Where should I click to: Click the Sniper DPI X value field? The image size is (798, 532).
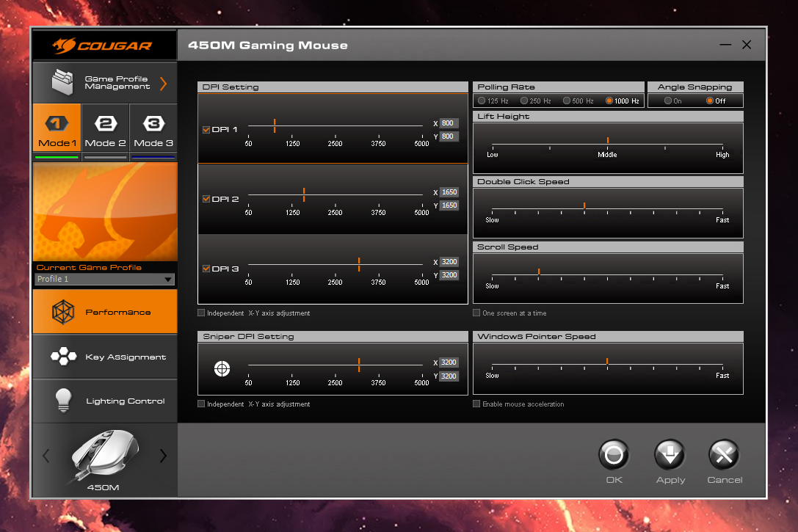coord(449,362)
